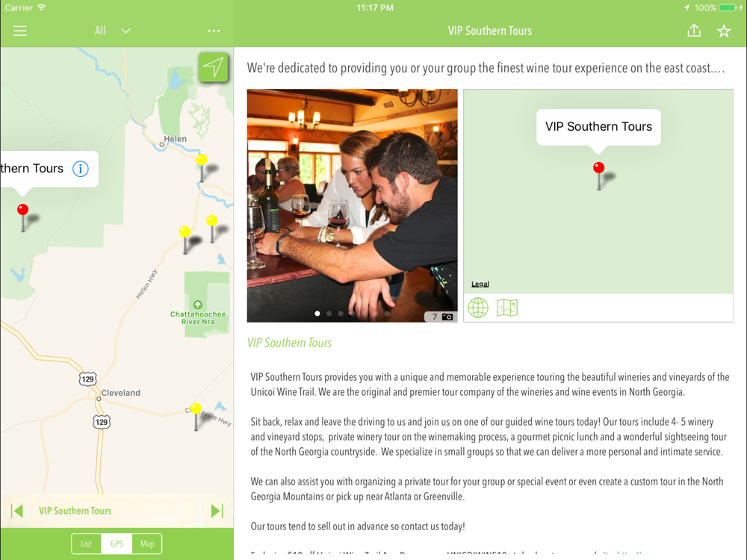Select the yellow pin near Helen

click(202, 167)
